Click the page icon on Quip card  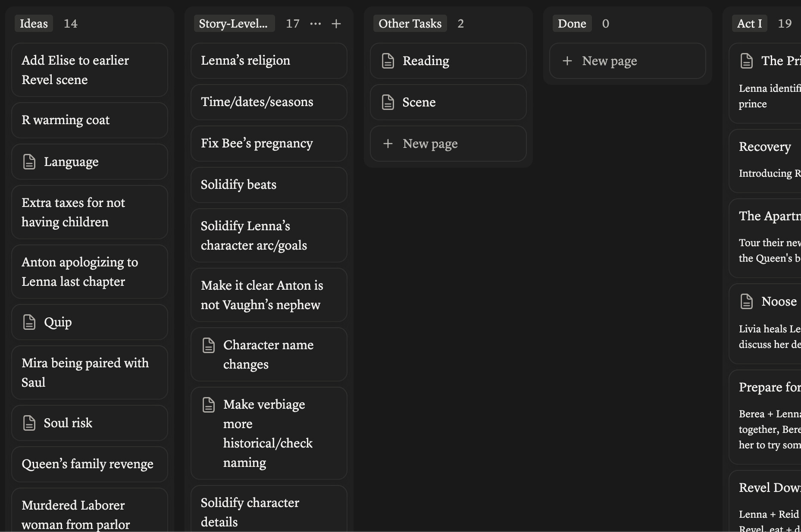click(29, 322)
